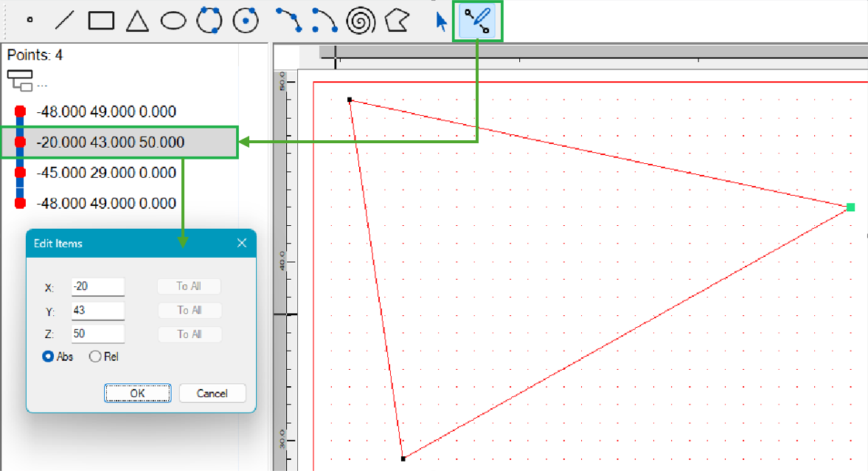Click the point-list layout icon under Points: 4

[x=20, y=80]
